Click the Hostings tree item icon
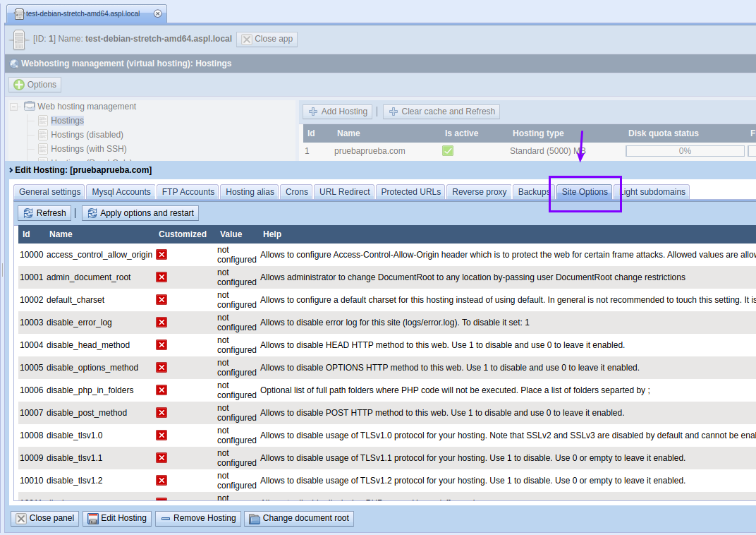756x535 pixels. click(43, 121)
